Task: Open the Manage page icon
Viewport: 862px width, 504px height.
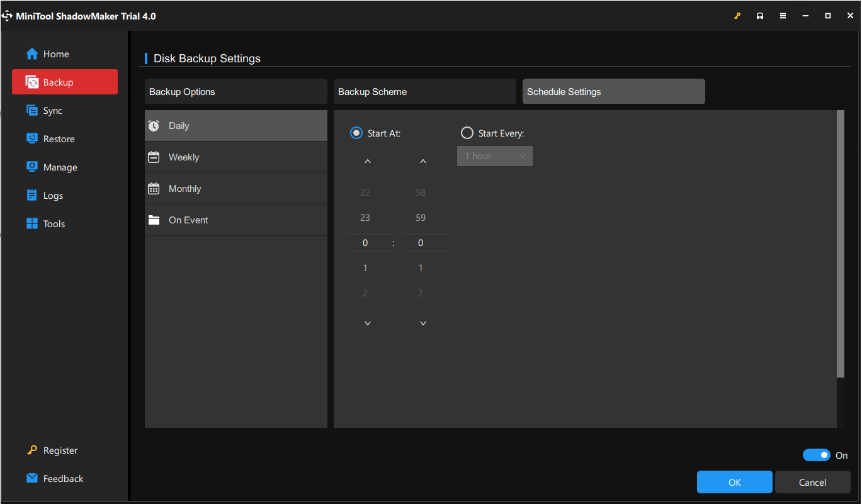Action: click(x=32, y=167)
